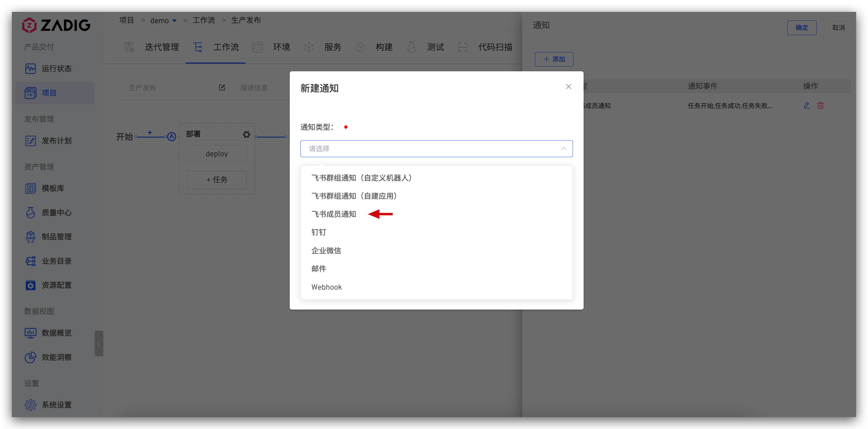The image size is (868, 429).
Task: Close the 新建通知 dialog
Action: pyautogui.click(x=568, y=87)
